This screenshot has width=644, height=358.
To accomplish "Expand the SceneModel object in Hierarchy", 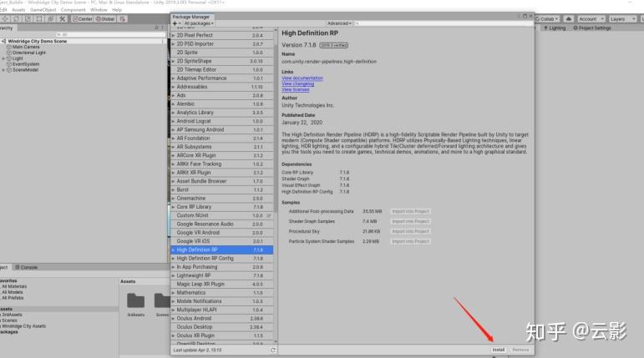I will click(x=3, y=70).
